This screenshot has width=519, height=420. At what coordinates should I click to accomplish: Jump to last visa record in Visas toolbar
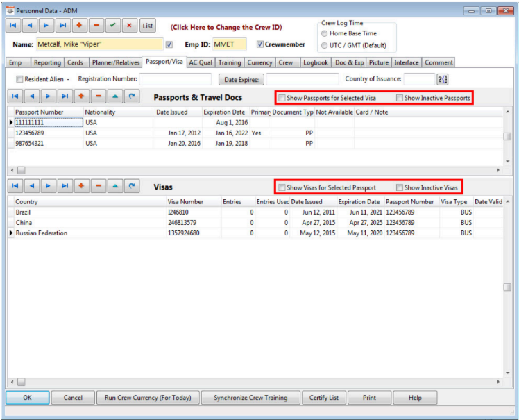tap(64, 186)
